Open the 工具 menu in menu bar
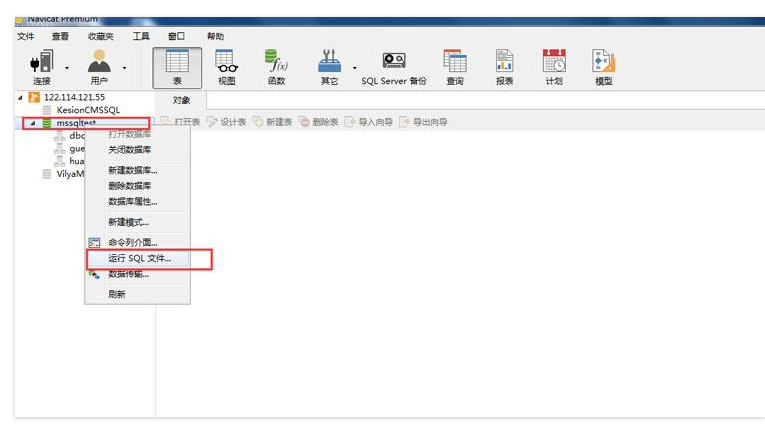This screenshot has width=765, height=427. (x=141, y=36)
